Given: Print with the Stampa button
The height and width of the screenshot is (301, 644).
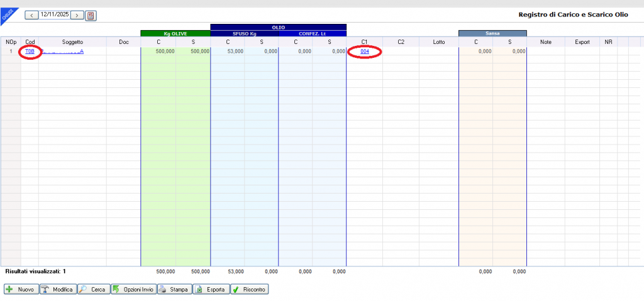Looking at the screenshot, I should click(x=175, y=290).
